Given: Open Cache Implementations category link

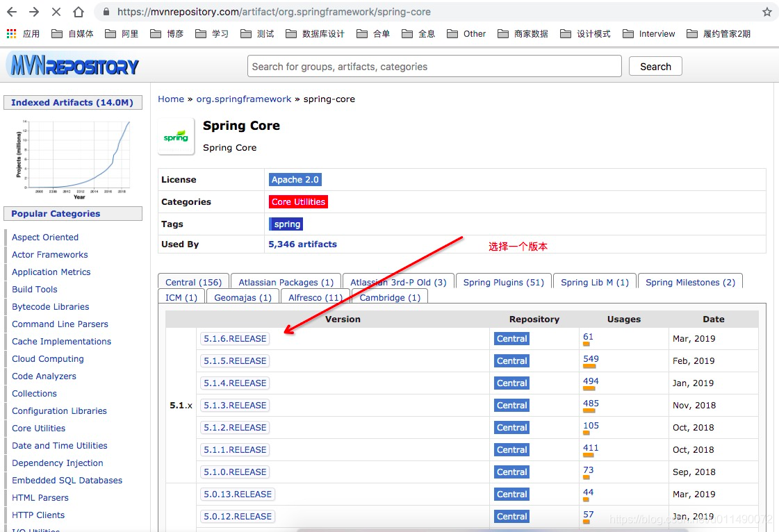Looking at the screenshot, I should (x=62, y=341).
